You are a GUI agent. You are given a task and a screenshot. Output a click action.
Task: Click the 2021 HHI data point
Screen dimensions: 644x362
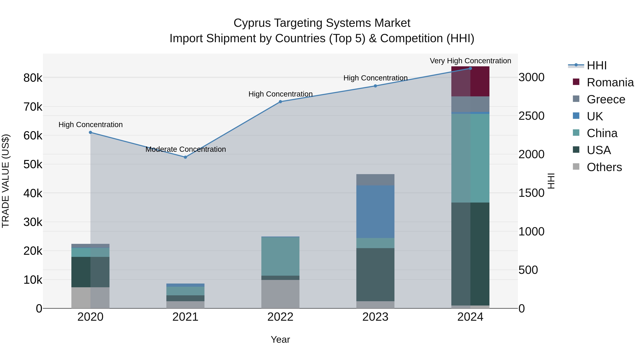click(185, 157)
